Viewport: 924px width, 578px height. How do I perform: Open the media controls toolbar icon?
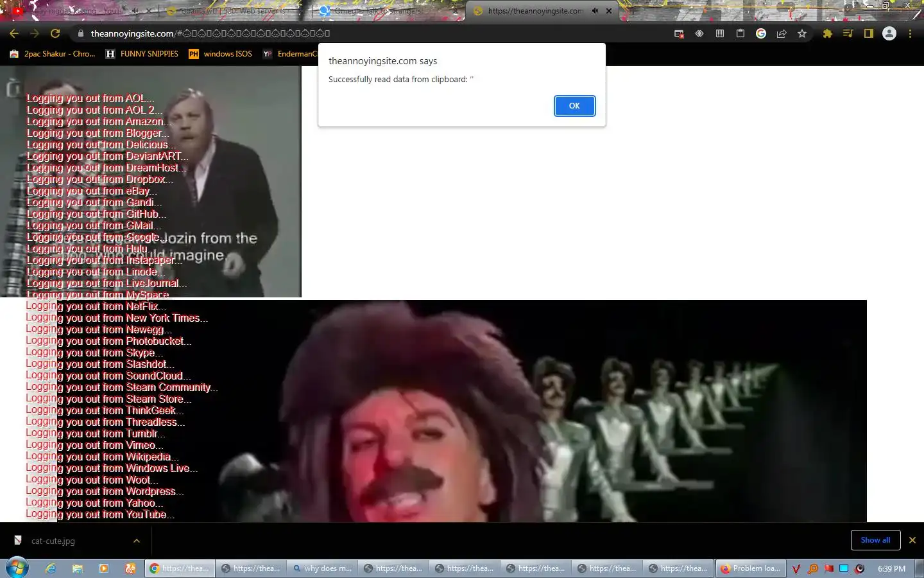(x=848, y=33)
